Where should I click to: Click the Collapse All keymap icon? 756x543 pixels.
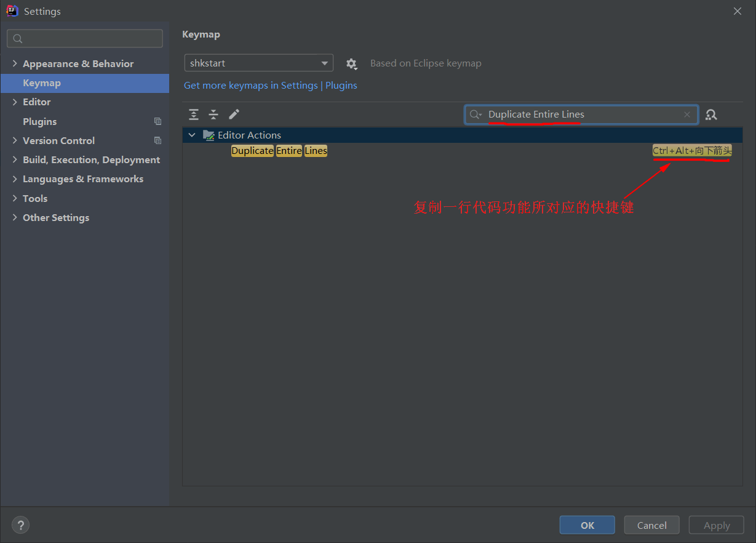(213, 115)
